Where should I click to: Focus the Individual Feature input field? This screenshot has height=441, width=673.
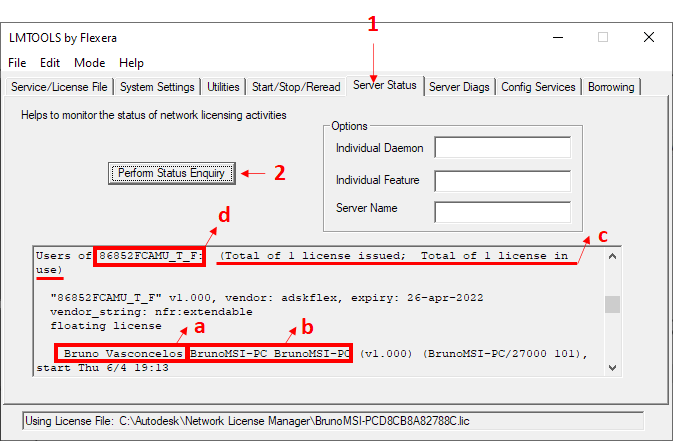point(503,181)
